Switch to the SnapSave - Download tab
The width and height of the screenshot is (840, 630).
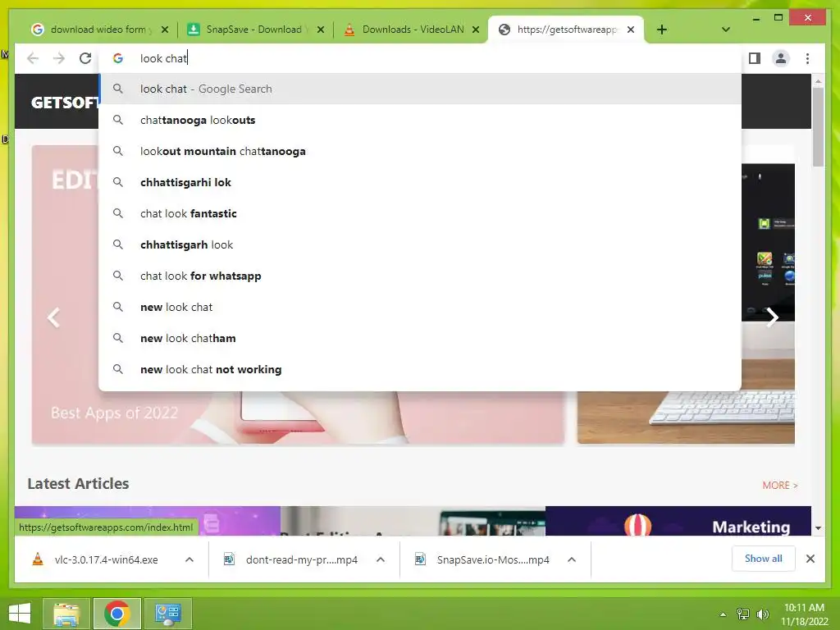click(x=254, y=30)
